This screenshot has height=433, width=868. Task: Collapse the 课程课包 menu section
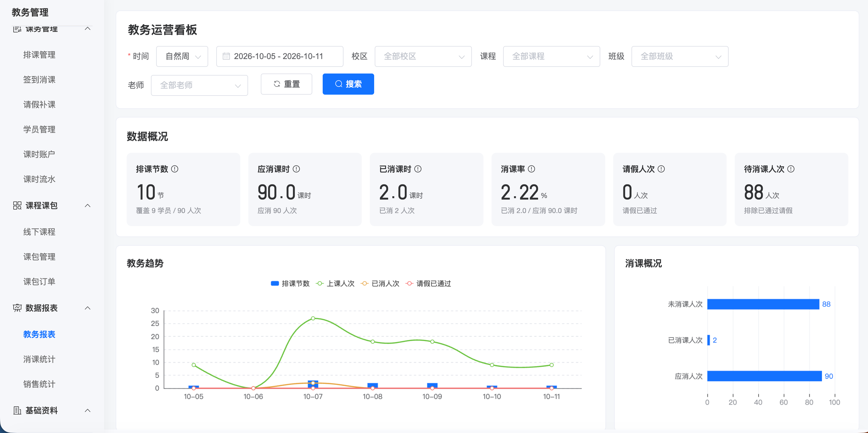tap(88, 206)
